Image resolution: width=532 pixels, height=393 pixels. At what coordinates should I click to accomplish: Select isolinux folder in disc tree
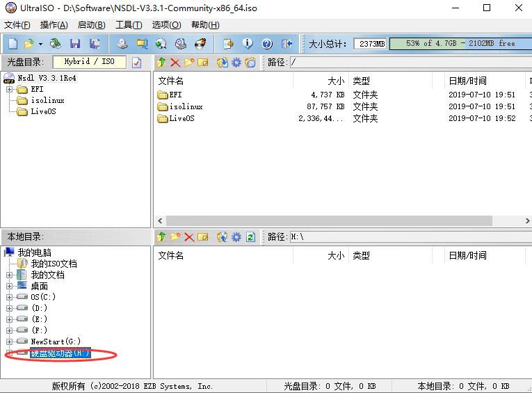(47, 100)
